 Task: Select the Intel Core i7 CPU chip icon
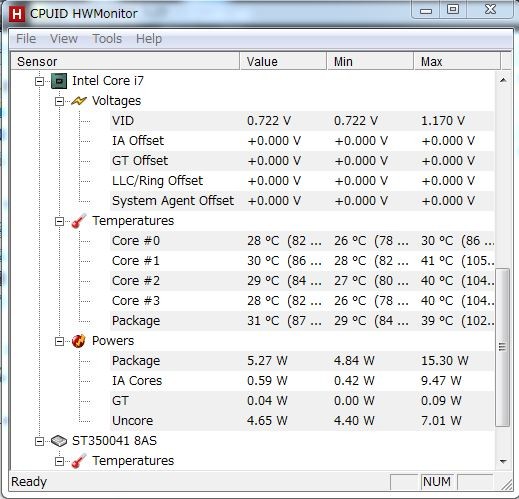[x=59, y=81]
